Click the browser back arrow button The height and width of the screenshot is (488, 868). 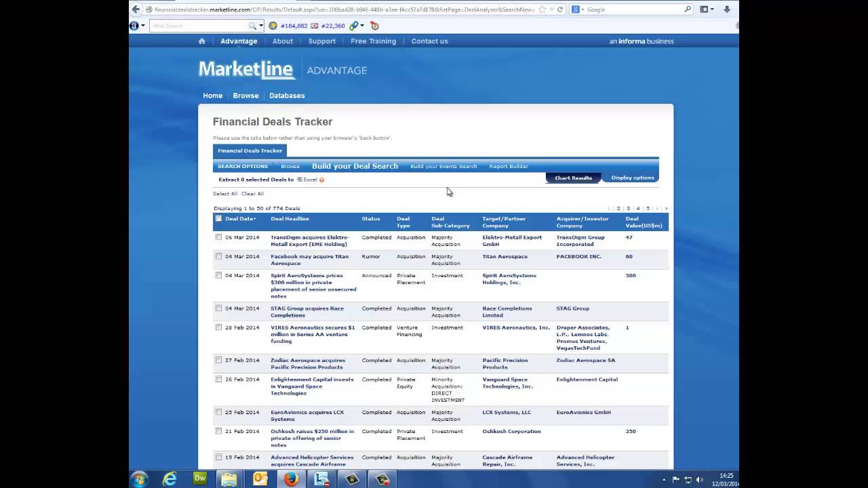click(x=136, y=9)
